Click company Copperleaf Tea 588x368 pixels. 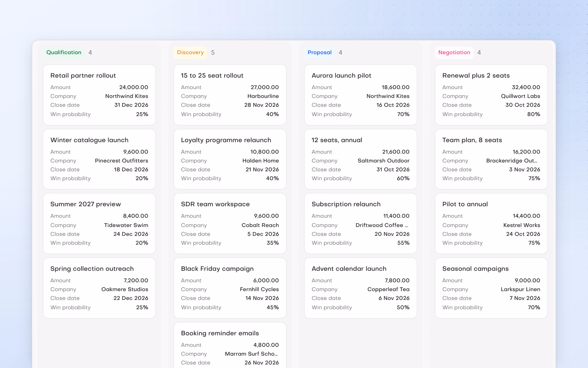[388, 289]
